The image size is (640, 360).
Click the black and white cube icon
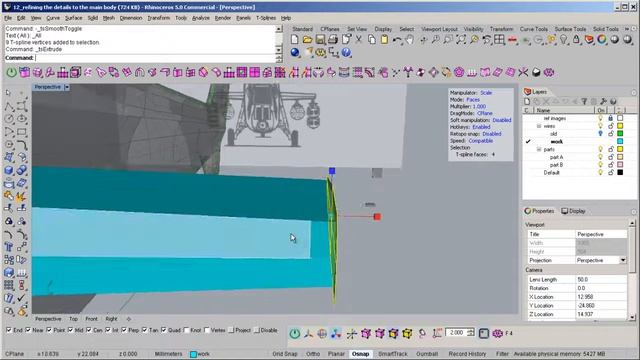[x=536, y=73]
